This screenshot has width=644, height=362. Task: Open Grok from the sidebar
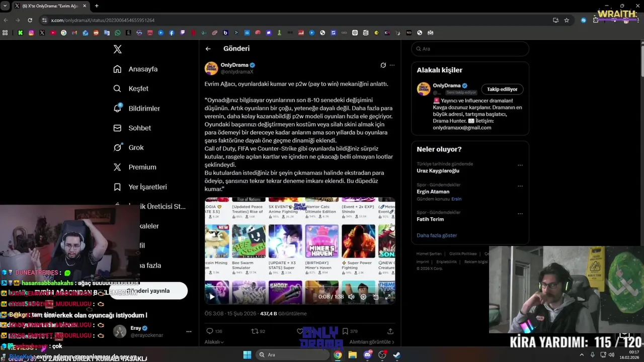(128, 147)
